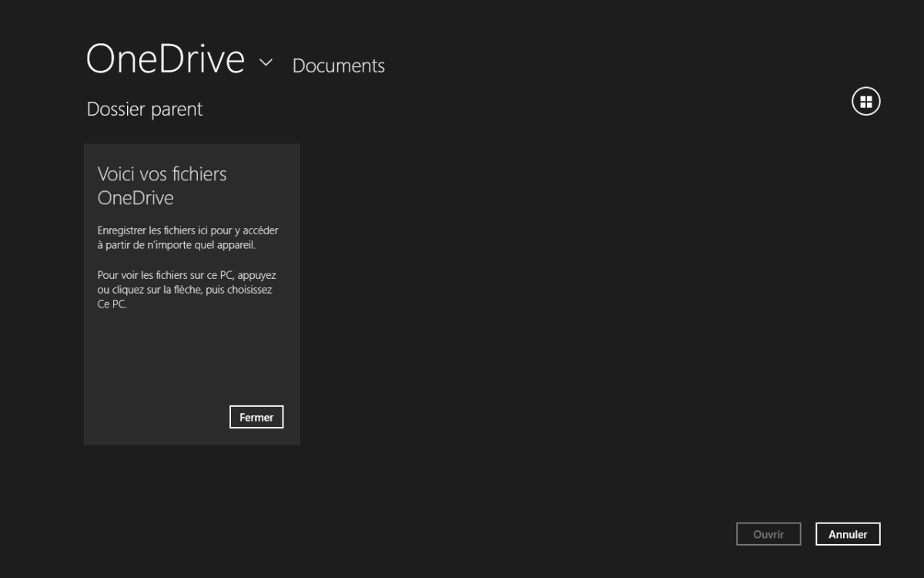Cancel the picker with Annuler
This screenshot has width=924, height=578.
(x=848, y=534)
